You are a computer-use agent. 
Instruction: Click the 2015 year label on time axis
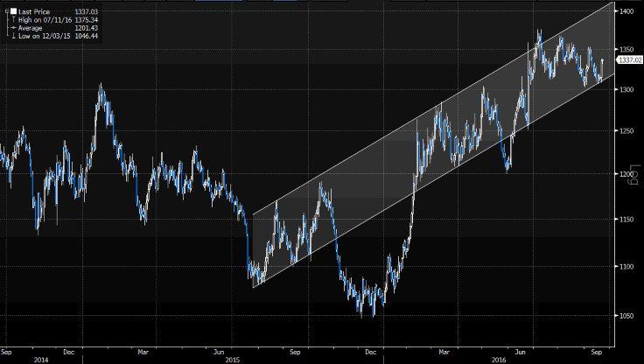click(x=233, y=359)
